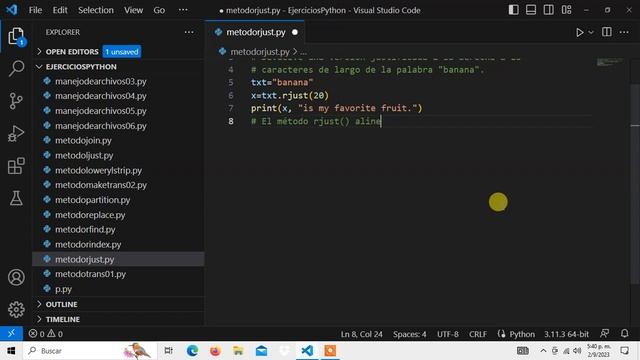This screenshot has width=640, height=360.
Task: Open Windows Start menu
Action: pyautogui.click(x=11, y=351)
